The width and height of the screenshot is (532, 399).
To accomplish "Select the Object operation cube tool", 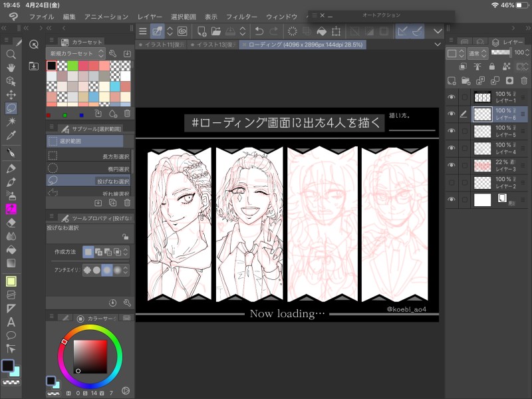I will click(x=11, y=81).
